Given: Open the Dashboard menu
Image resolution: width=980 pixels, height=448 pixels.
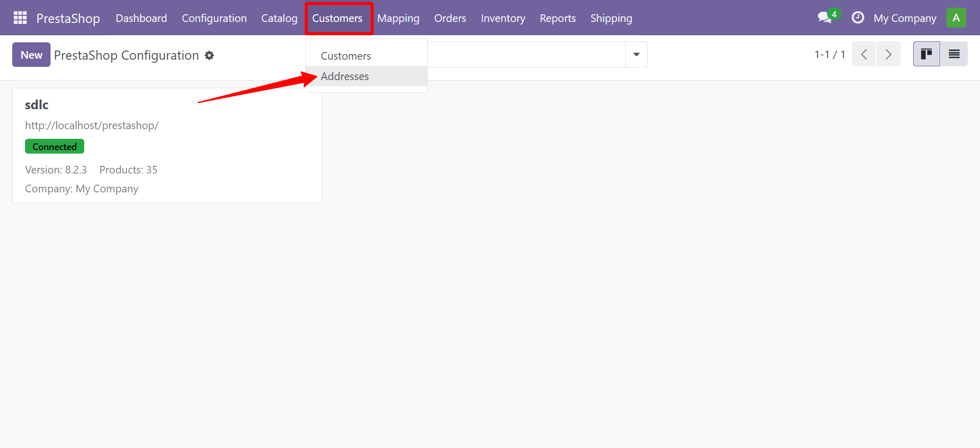Looking at the screenshot, I should [x=141, y=18].
